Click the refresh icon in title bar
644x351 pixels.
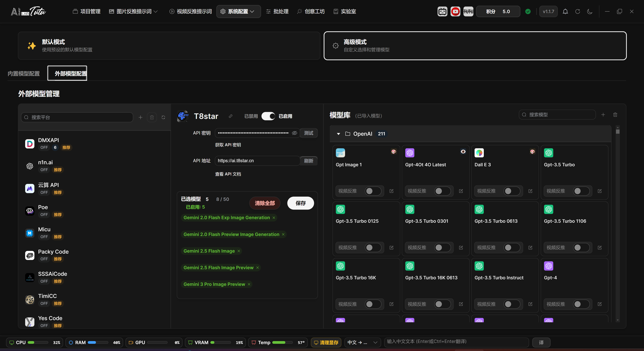tap(578, 12)
